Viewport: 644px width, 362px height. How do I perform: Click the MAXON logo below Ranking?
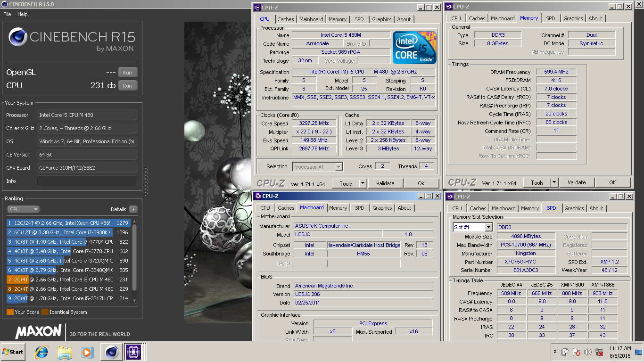coord(38,332)
